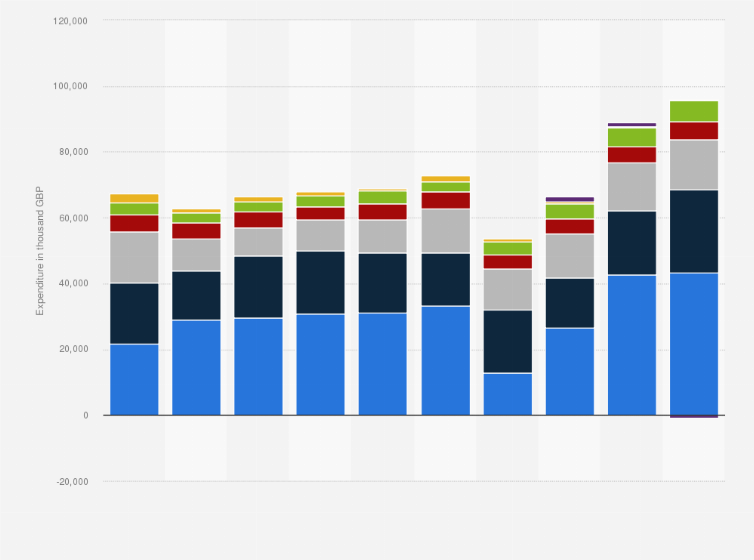Click the yellow segment atop the sixth bar

[446, 179]
